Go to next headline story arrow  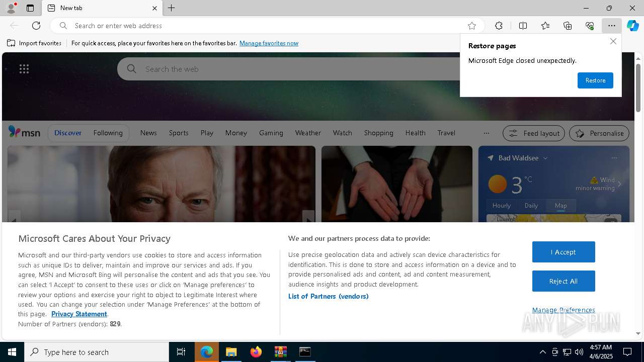pos(308,217)
